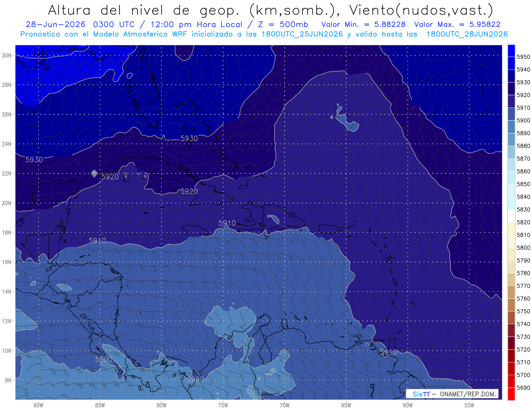Select the 80W longitude axis label

pos(161,406)
